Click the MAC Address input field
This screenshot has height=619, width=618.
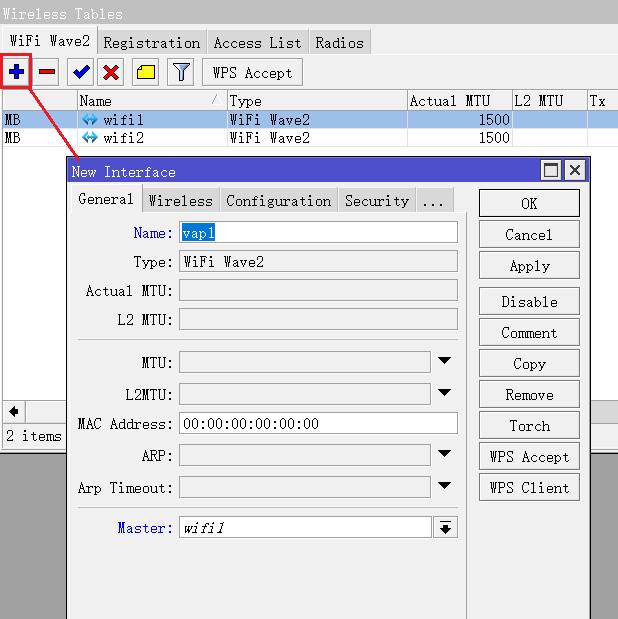[x=318, y=423]
